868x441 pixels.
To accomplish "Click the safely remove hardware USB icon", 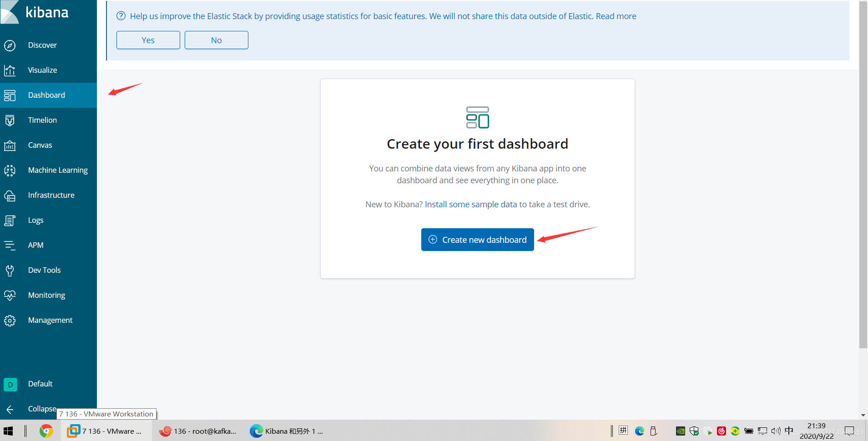I will pyautogui.click(x=654, y=431).
